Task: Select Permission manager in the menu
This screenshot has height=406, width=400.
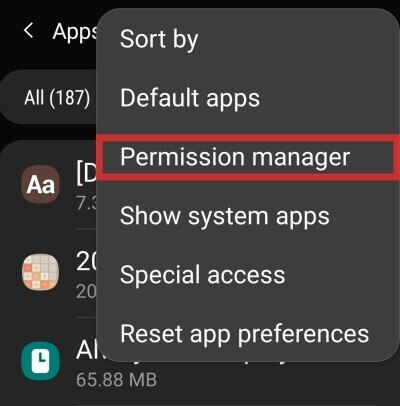Action: [x=235, y=157]
